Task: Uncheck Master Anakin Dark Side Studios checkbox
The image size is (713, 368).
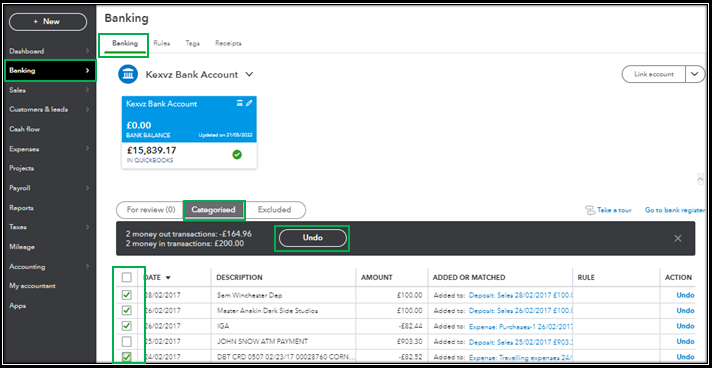Action: coord(127,311)
